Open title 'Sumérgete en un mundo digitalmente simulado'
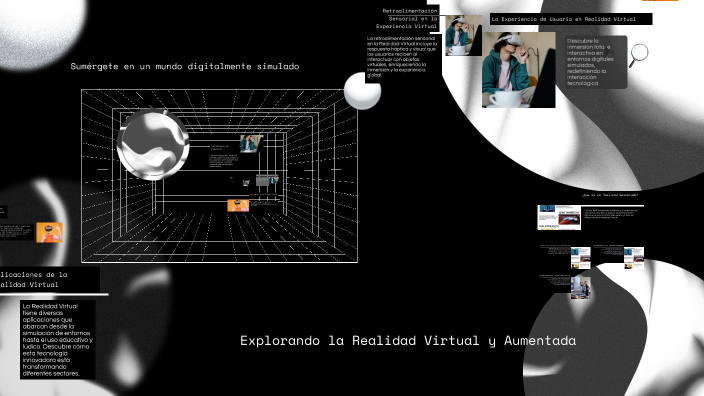This screenshot has width=704, height=396. coord(185,66)
